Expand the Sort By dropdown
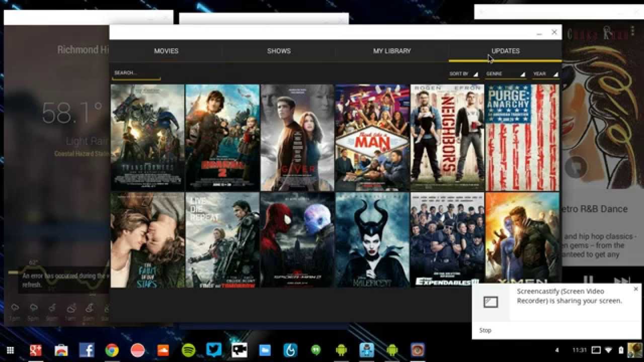The width and height of the screenshot is (644, 362). [x=463, y=74]
